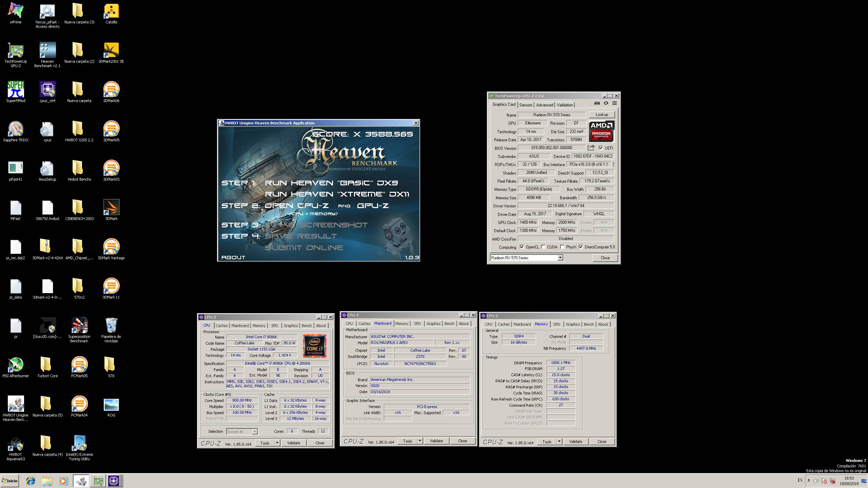The width and height of the screenshot is (868, 488).
Task: Click the GPU-Z Name field Radeon RX 570 Series
Action: (x=552, y=115)
